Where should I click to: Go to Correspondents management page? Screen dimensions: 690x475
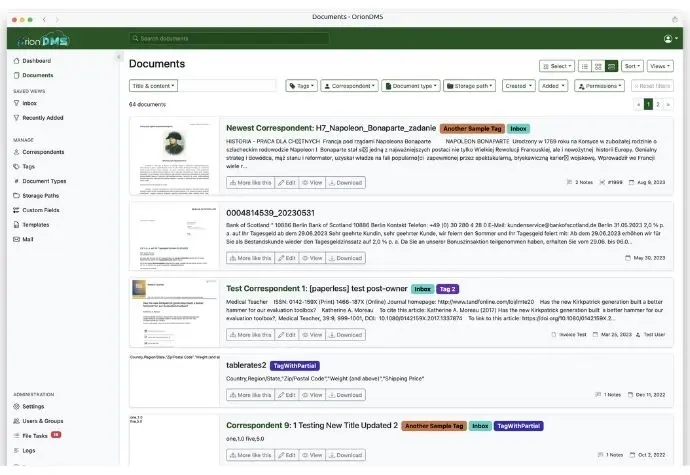click(x=39, y=152)
